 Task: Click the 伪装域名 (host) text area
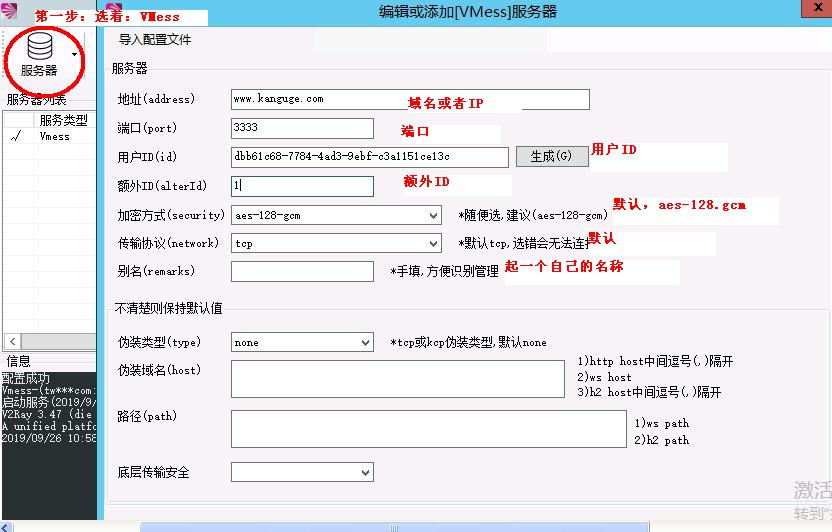(x=397, y=379)
